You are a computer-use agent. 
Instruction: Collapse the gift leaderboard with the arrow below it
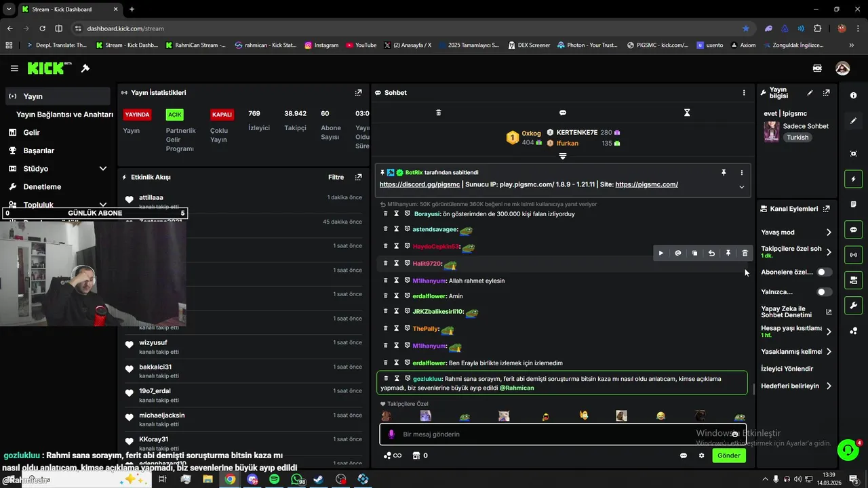click(x=562, y=157)
